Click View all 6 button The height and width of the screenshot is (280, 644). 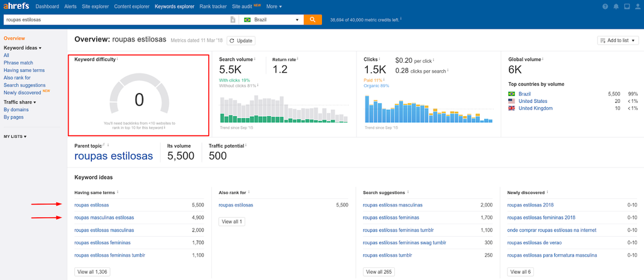(x=521, y=272)
